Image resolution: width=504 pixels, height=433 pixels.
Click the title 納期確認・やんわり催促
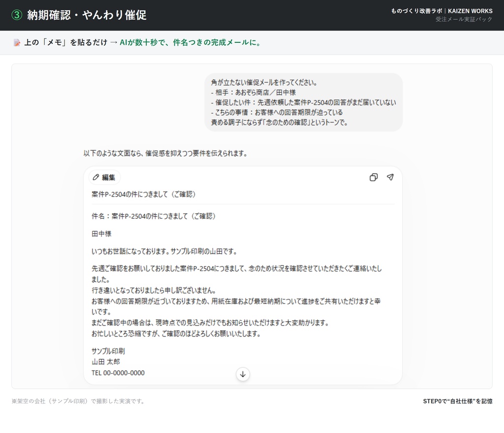(87, 15)
